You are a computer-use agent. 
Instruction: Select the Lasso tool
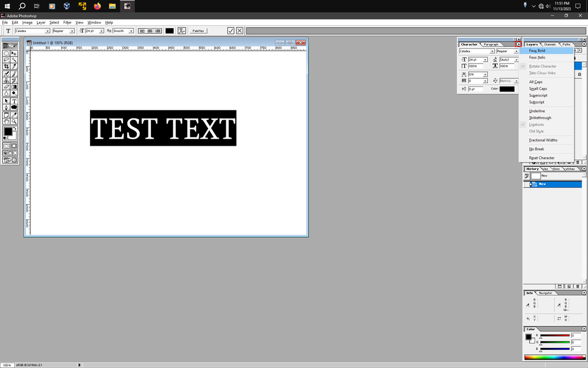click(x=5, y=59)
